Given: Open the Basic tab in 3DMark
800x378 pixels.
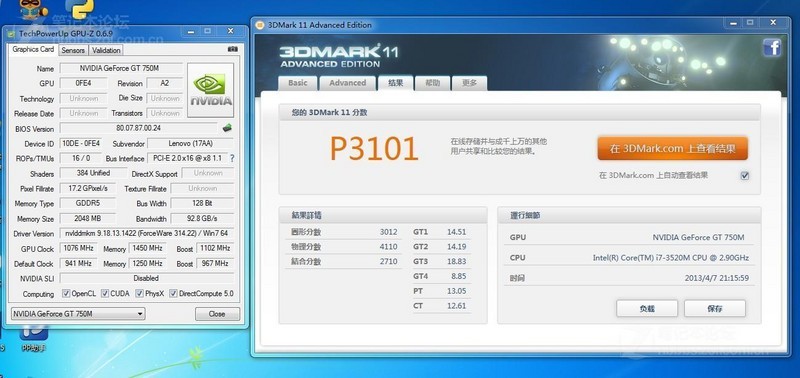Looking at the screenshot, I should pos(298,83).
